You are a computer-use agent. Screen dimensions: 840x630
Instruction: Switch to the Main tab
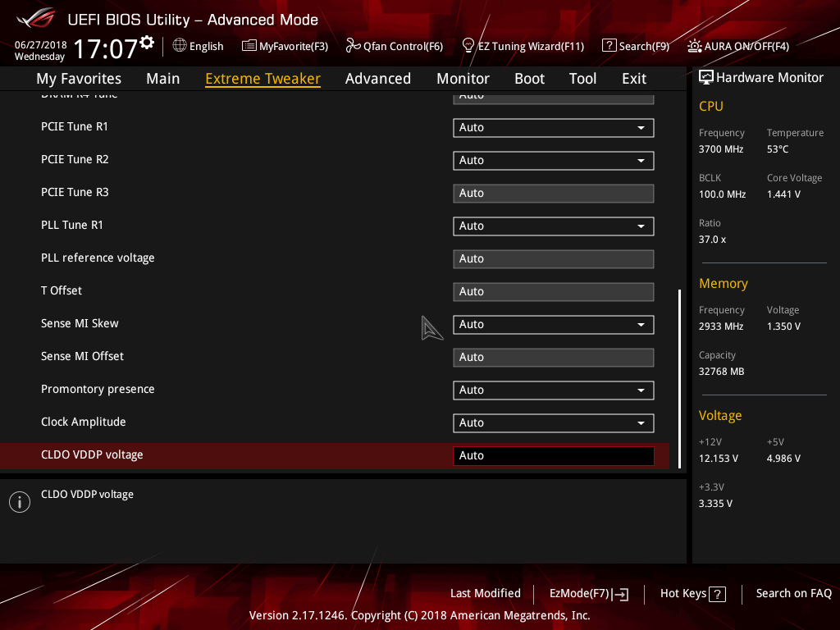pos(163,79)
